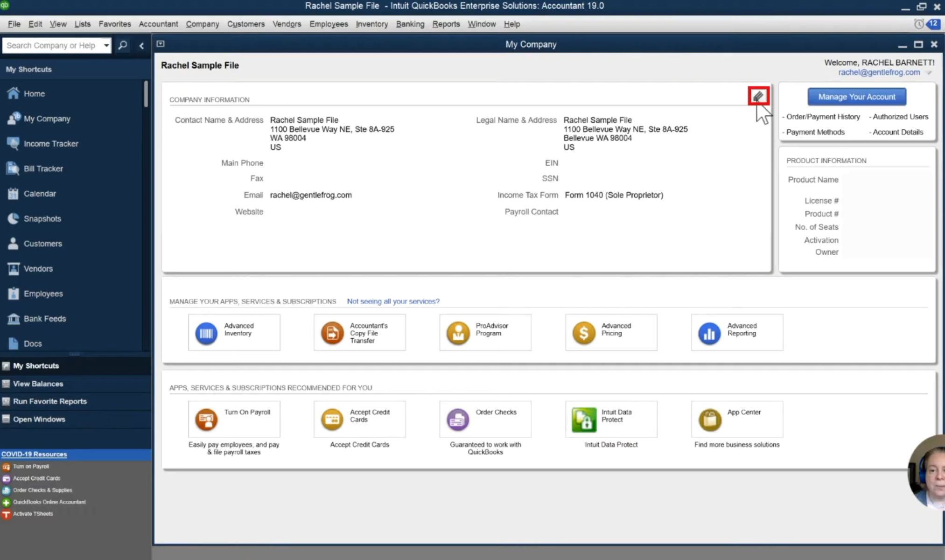Expand the Reports menu in menu bar
This screenshot has width=945, height=560.
446,24
